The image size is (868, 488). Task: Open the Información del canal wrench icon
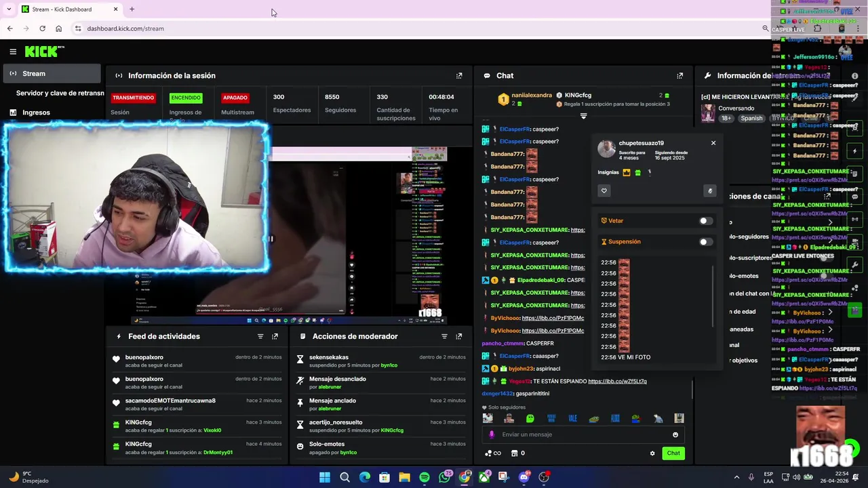707,76
